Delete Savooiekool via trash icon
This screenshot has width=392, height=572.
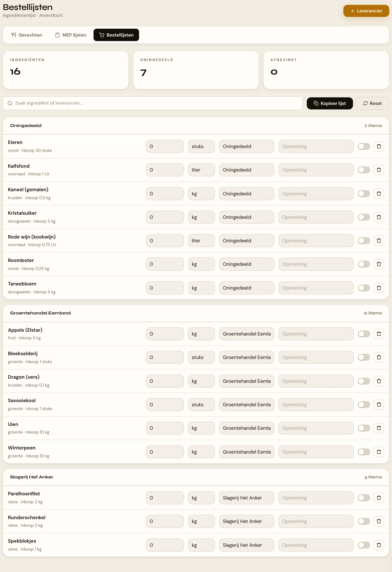point(379,405)
